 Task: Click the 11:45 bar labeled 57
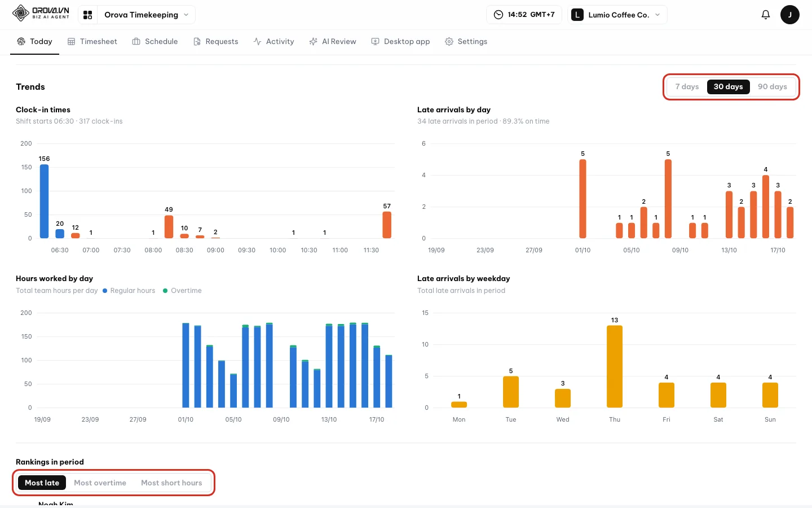(x=387, y=225)
